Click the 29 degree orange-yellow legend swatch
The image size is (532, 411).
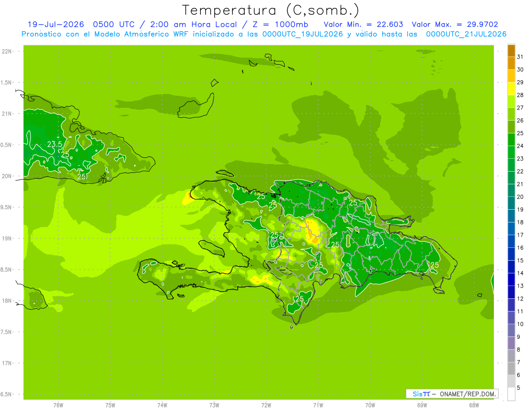point(511,76)
